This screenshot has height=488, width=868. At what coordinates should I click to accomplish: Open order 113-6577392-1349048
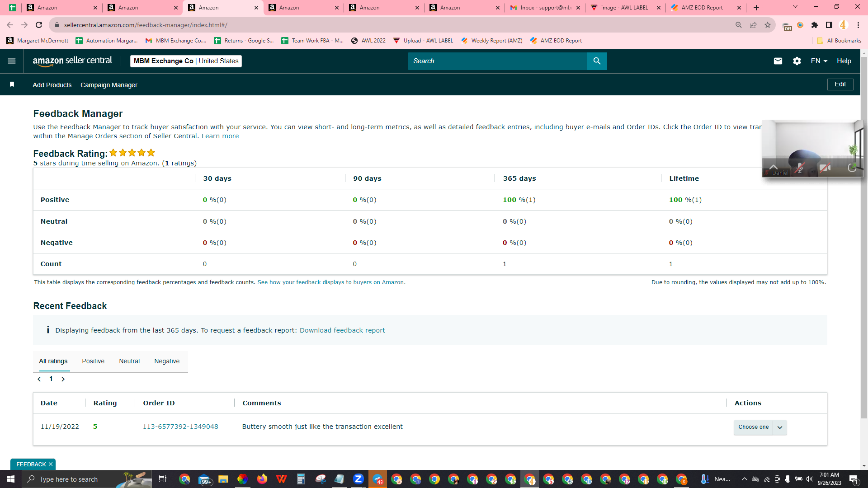tap(180, 427)
